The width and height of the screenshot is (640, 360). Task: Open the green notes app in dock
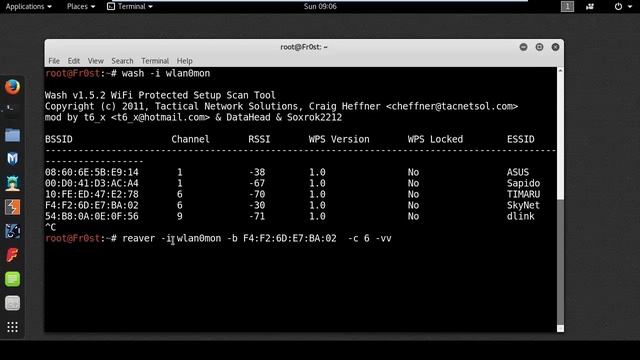pyautogui.click(x=12, y=279)
